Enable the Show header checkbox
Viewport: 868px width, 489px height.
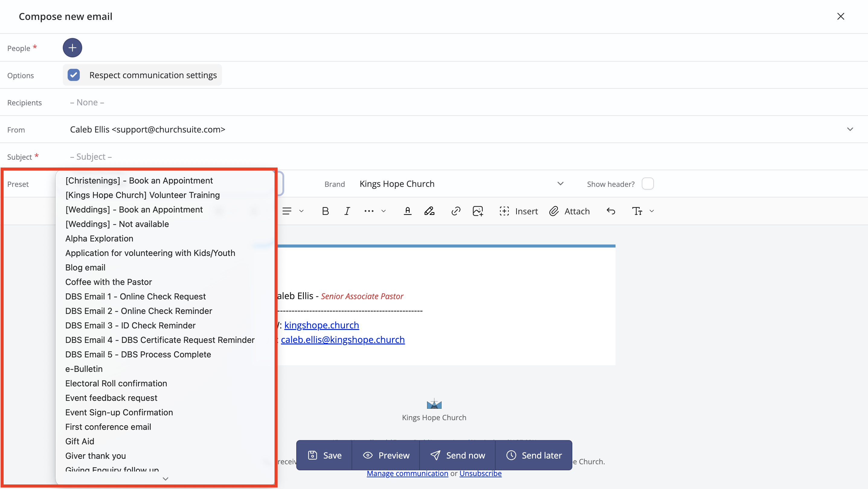coord(647,184)
